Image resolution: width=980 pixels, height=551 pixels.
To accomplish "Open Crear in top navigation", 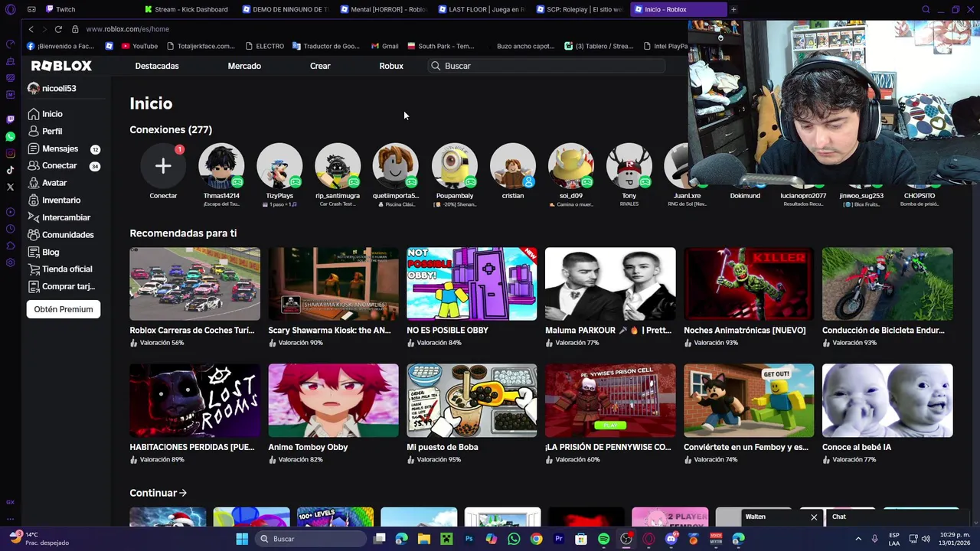I will pyautogui.click(x=320, y=66).
